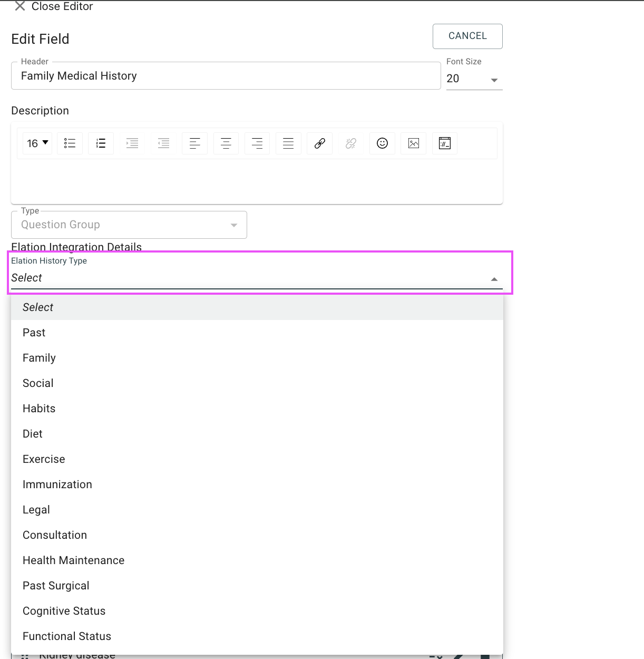Click the Close Editor X icon
Screen dimensions: 644x659
[x=20, y=6]
